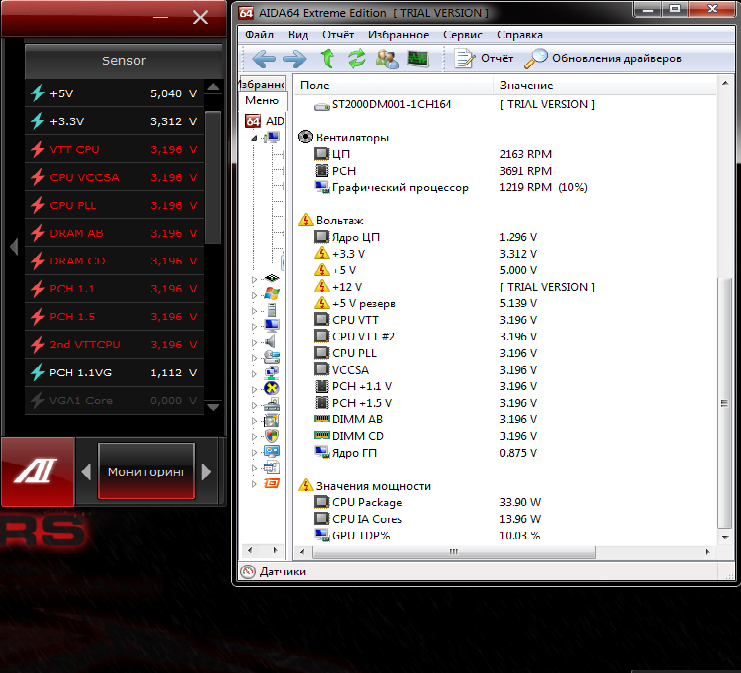Viewport: 741px width, 673px height.
Task: Click left arrow beside Мониторинг button
Action: click(86, 472)
